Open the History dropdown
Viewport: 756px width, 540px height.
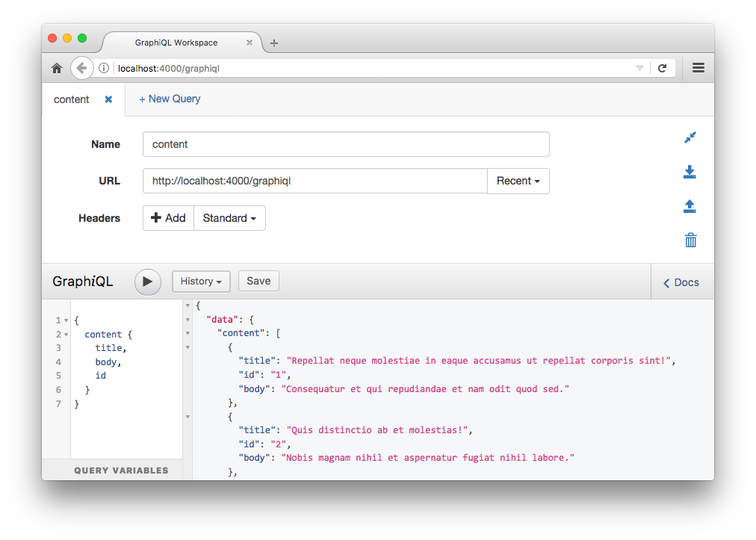(201, 281)
